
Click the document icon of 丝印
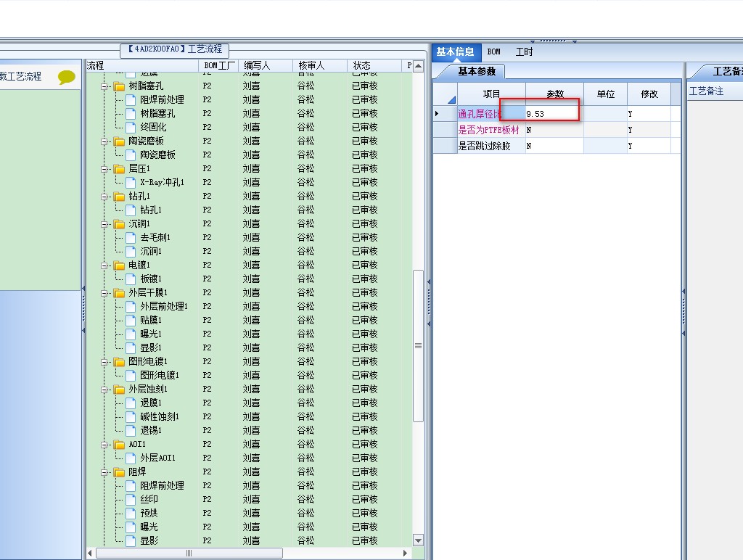131,499
